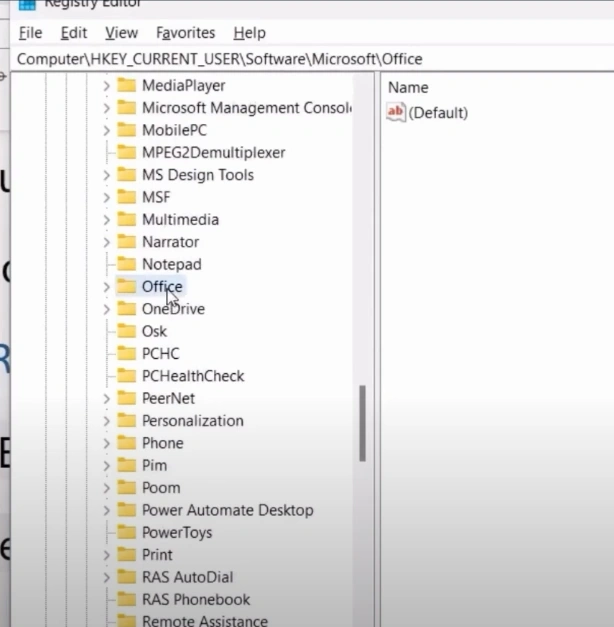Expand the PeerNet key
The image size is (614, 627).
(x=106, y=399)
